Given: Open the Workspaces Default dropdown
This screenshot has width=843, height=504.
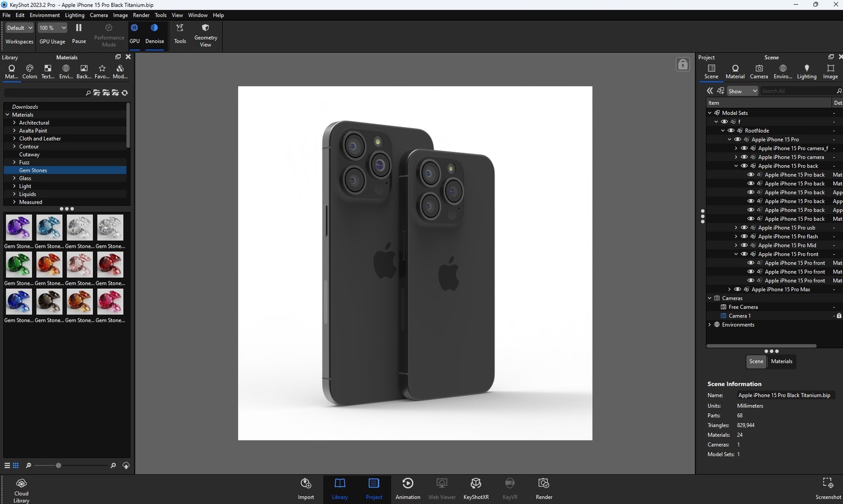Looking at the screenshot, I should coord(19,28).
